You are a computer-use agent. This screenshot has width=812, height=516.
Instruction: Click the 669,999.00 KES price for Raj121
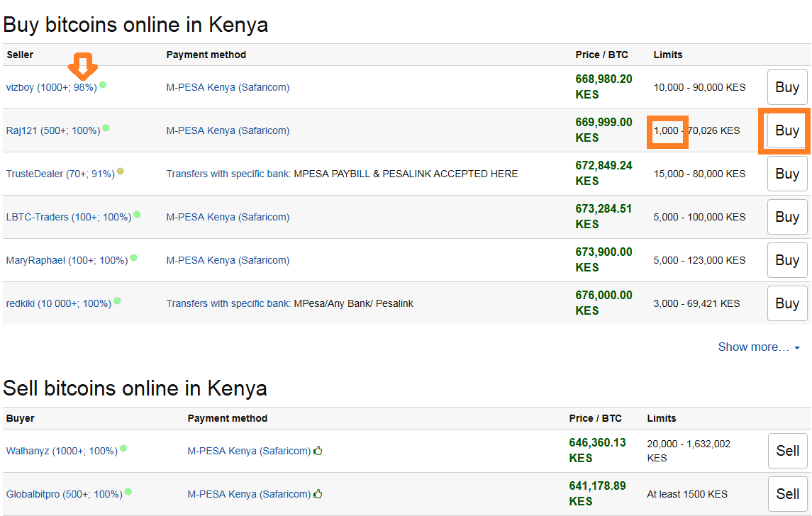point(604,130)
